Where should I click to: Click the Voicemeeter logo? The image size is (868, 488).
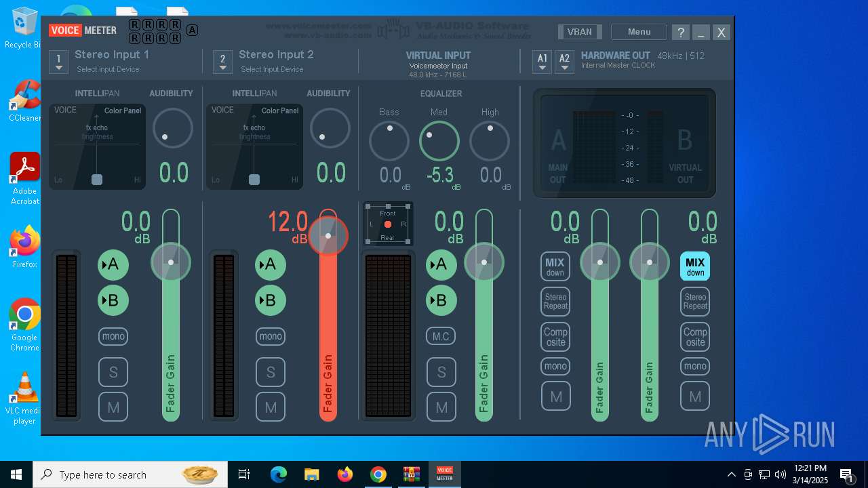coord(83,30)
